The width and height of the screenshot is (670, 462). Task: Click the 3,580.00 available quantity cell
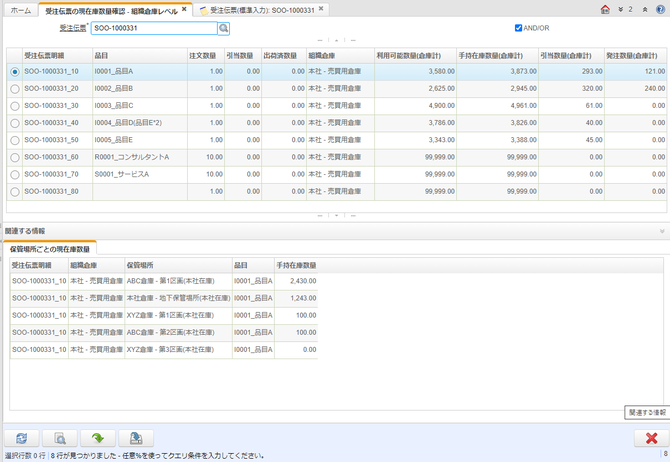[x=416, y=71]
